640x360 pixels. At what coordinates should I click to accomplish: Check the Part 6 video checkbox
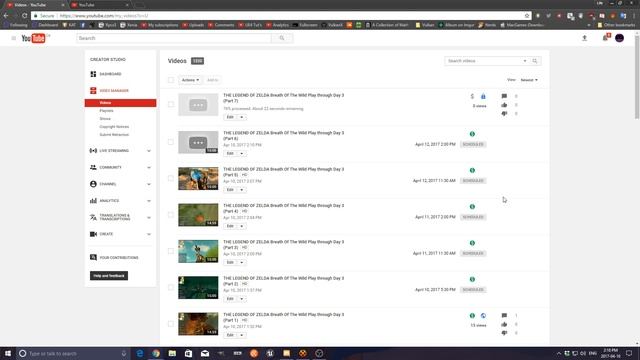171,142
